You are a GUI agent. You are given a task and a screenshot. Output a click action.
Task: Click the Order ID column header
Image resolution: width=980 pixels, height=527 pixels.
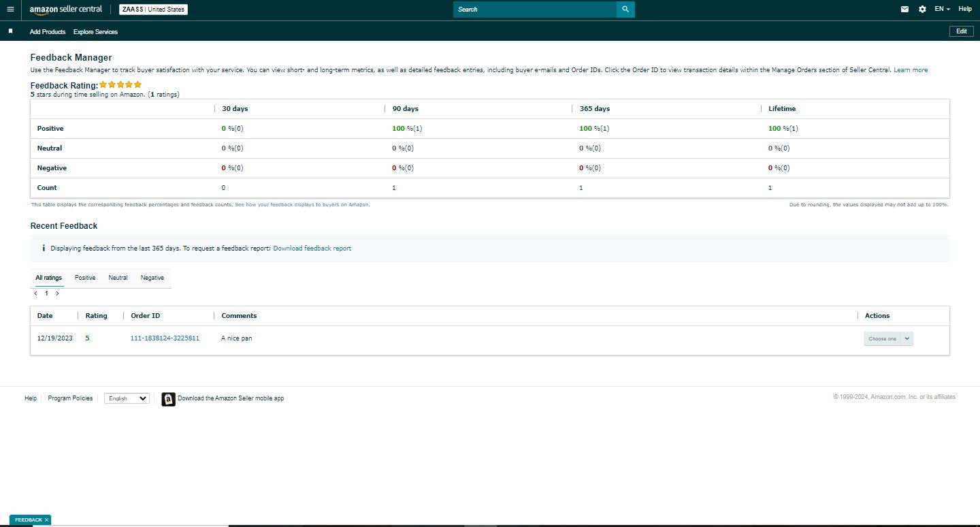tap(146, 316)
